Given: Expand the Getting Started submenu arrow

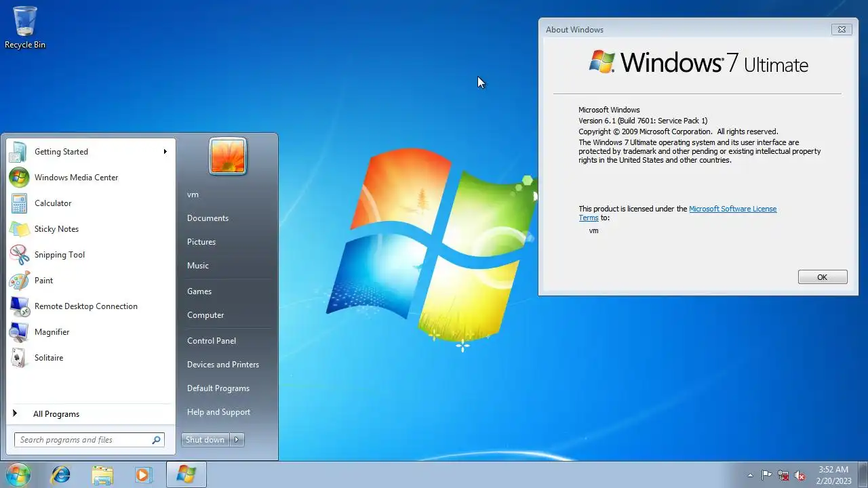Looking at the screenshot, I should pos(165,152).
